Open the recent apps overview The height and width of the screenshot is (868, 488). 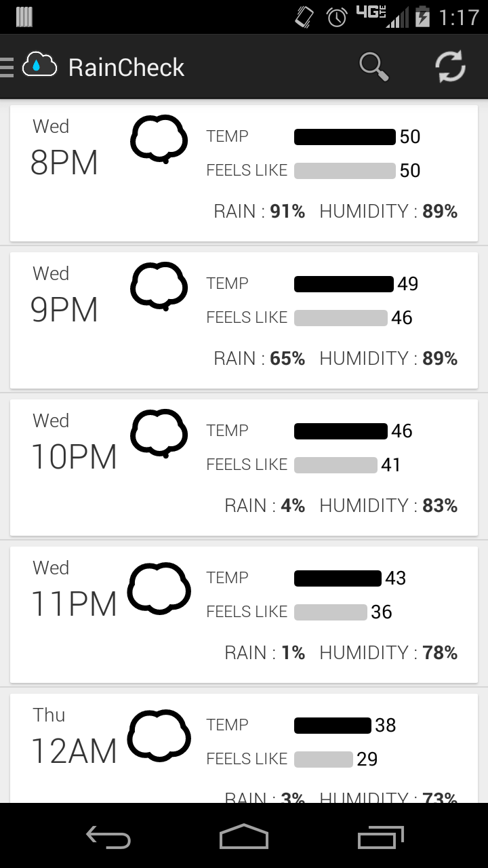pos(380,838)
